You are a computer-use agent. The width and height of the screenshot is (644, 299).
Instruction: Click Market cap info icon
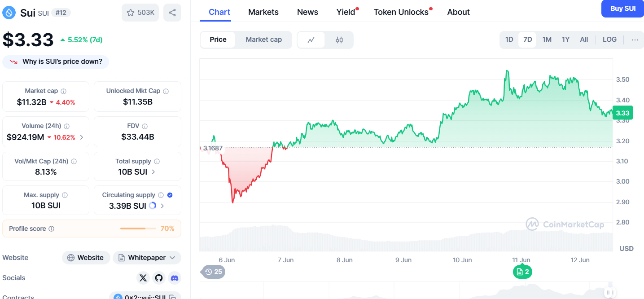tap(64, 91)
